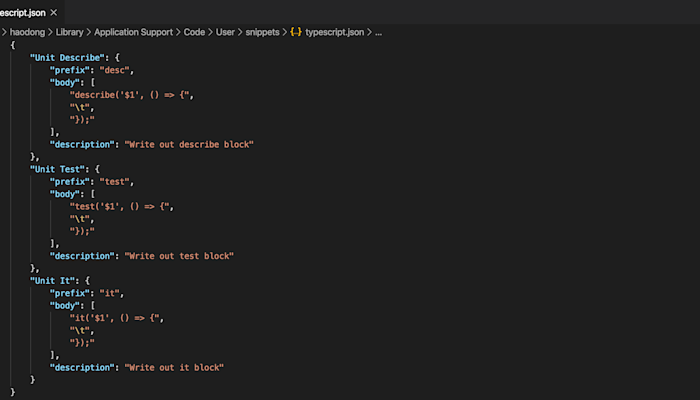This screenshot has width=700, height=400.
Task: Click the "Unit Describe" key
Action: (x=67, y=58)
